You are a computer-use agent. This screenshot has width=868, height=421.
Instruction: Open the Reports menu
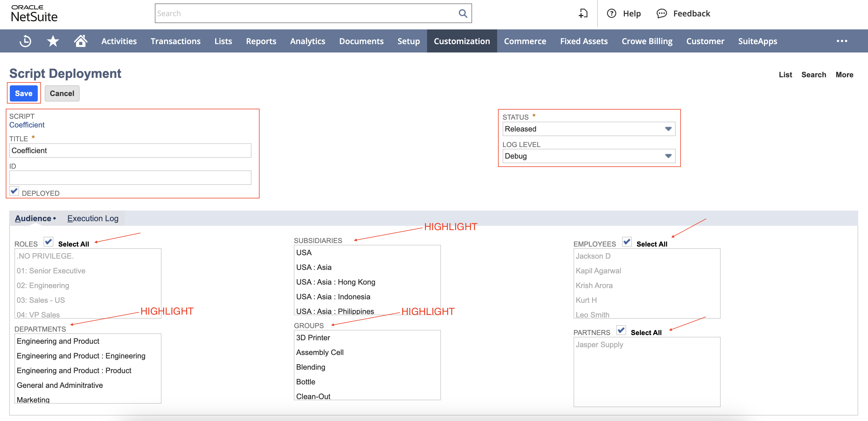261,41
